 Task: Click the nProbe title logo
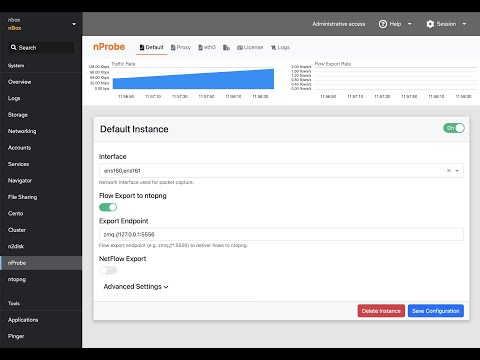109,47
